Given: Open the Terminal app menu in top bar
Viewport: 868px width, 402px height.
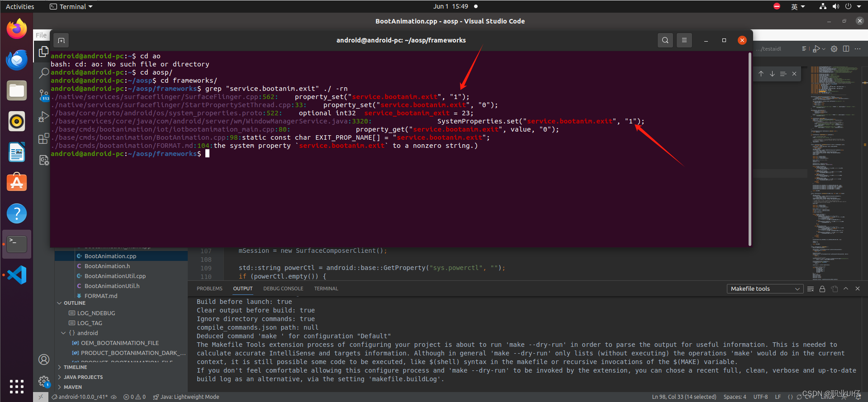Looking at the screenshot, I should click(71, 7).
